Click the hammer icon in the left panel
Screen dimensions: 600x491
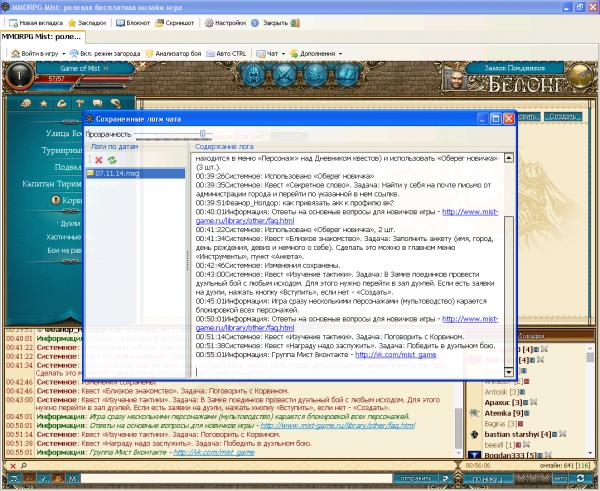point(80,103)
